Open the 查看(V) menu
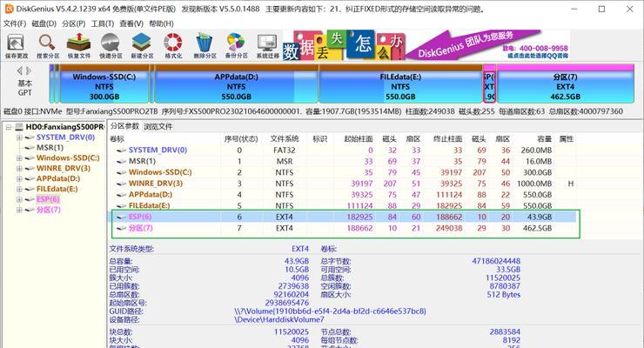 coord(131,23)
